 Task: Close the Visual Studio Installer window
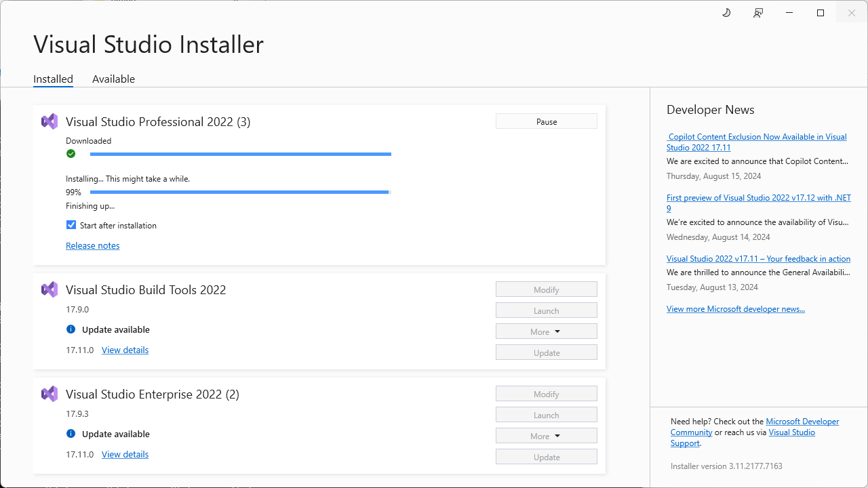[852, 13]
